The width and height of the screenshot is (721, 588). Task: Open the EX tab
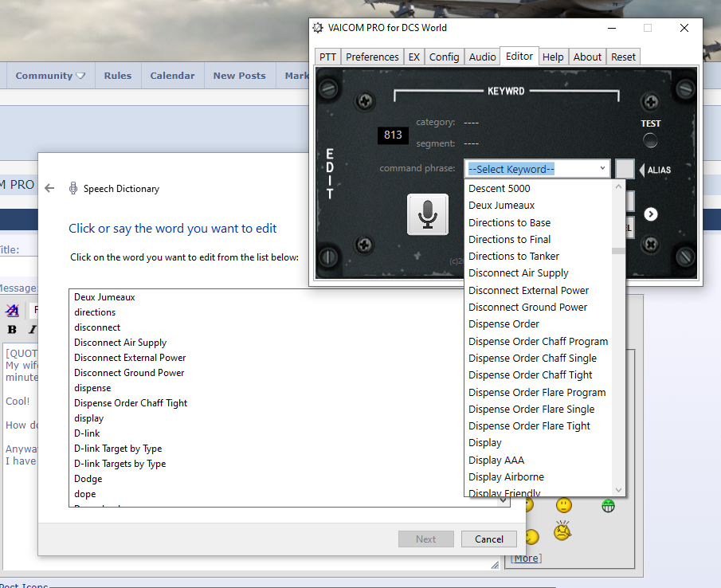(413, 57)
